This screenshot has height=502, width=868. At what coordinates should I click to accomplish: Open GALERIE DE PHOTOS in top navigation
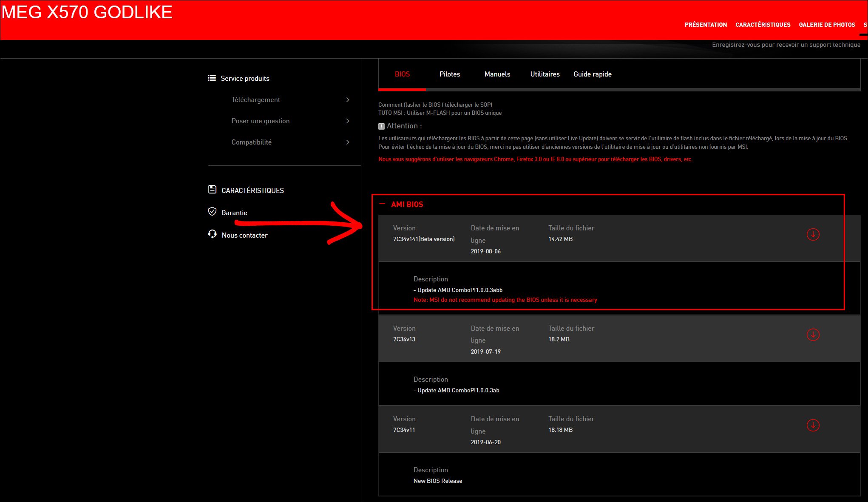tap(827, 25)
